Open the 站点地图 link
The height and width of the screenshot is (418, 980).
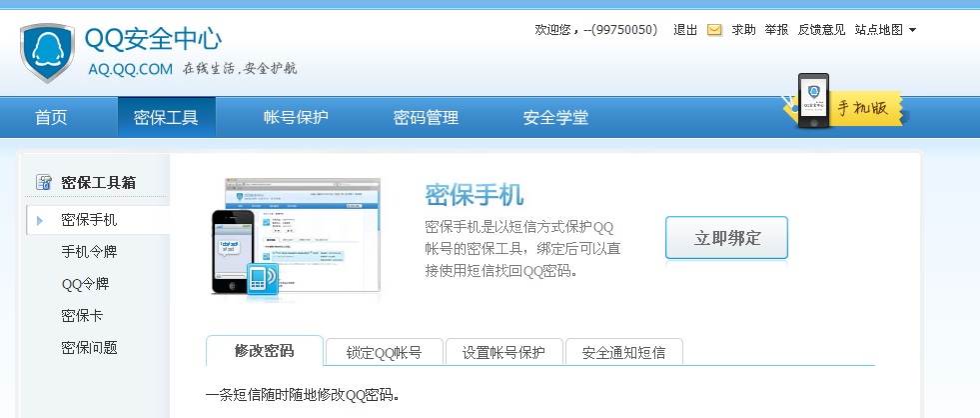tap(879, 29)
